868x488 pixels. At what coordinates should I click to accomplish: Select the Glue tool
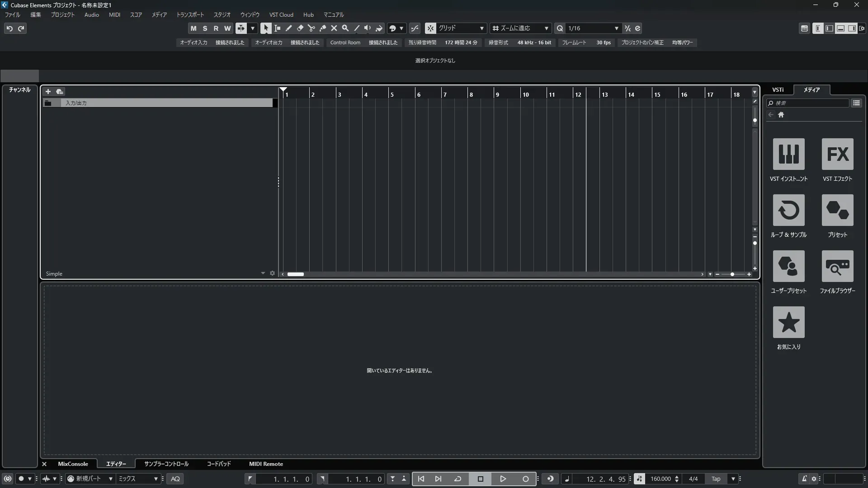323,28
